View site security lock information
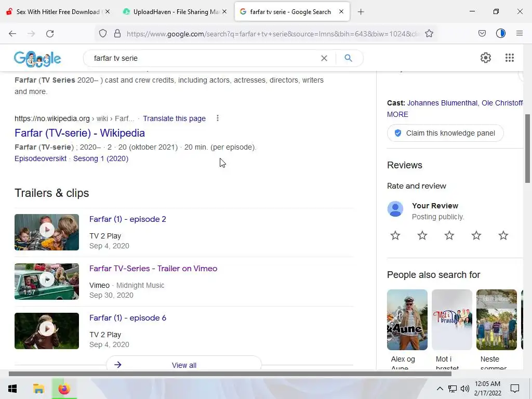 pyautogui.click(x=117, y=33)
